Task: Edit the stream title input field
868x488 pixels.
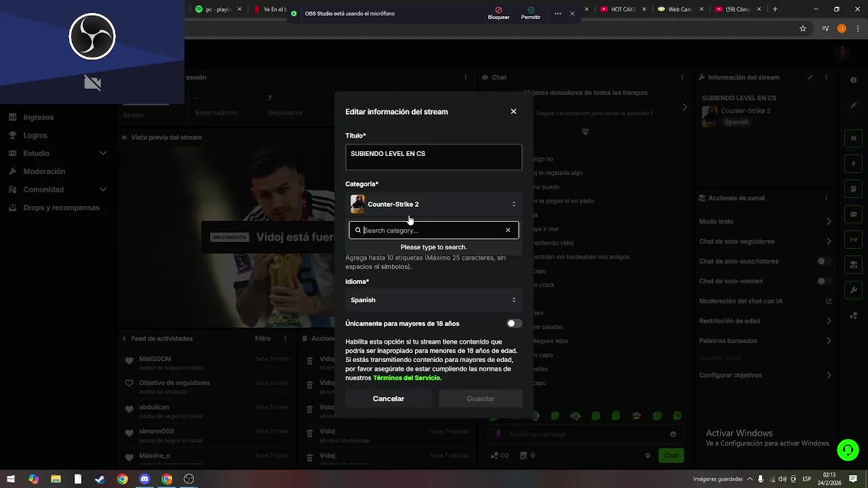Action: pyautogui.click(x=433, y=157)
